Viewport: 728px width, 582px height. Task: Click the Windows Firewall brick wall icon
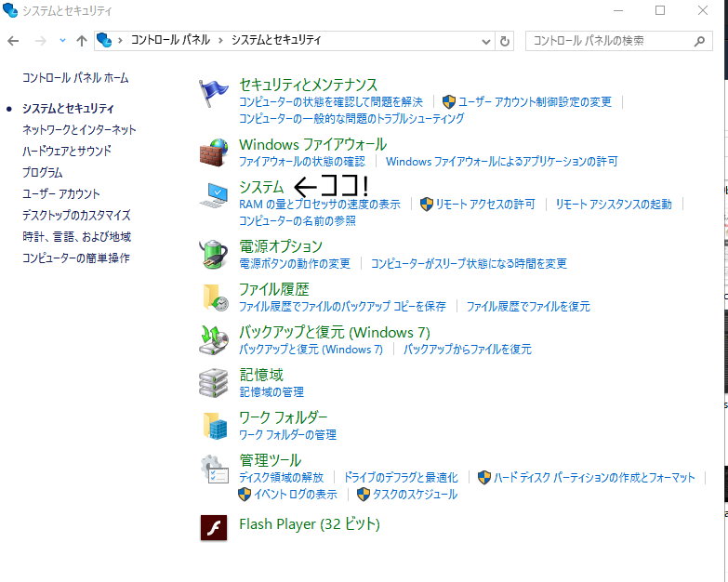[214, 152]
